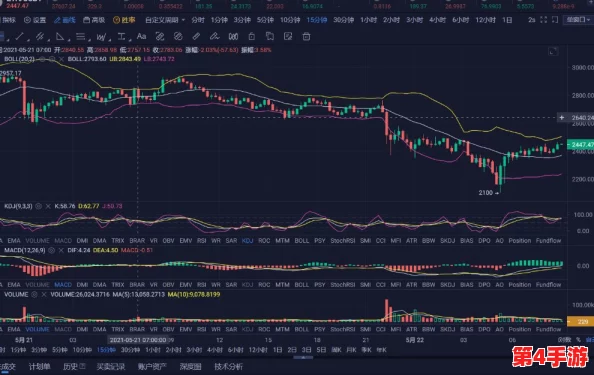Click the continuous drawing mode icon
The height and width of the screenshot is (375, 594).
[233, 36]
